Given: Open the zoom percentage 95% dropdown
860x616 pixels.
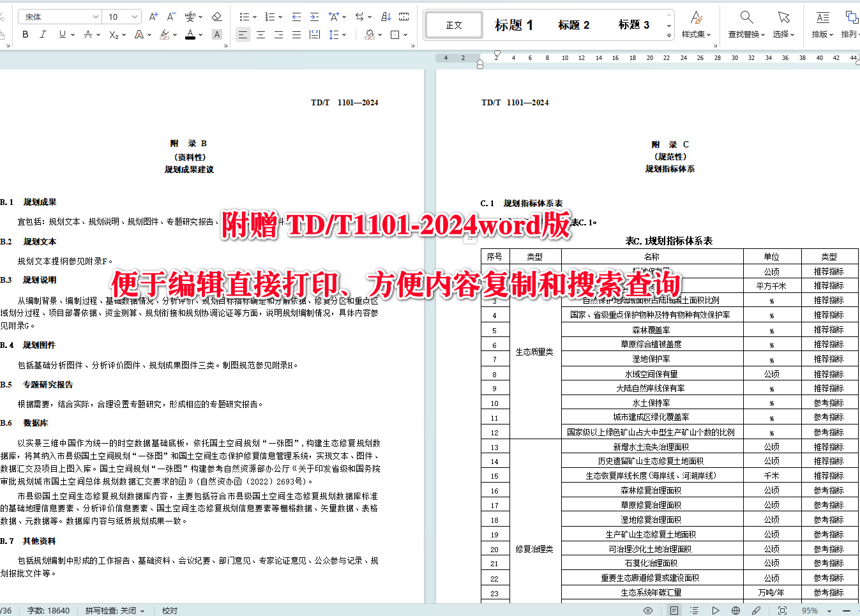Looking at the screenshot, I should pos(815,610).
